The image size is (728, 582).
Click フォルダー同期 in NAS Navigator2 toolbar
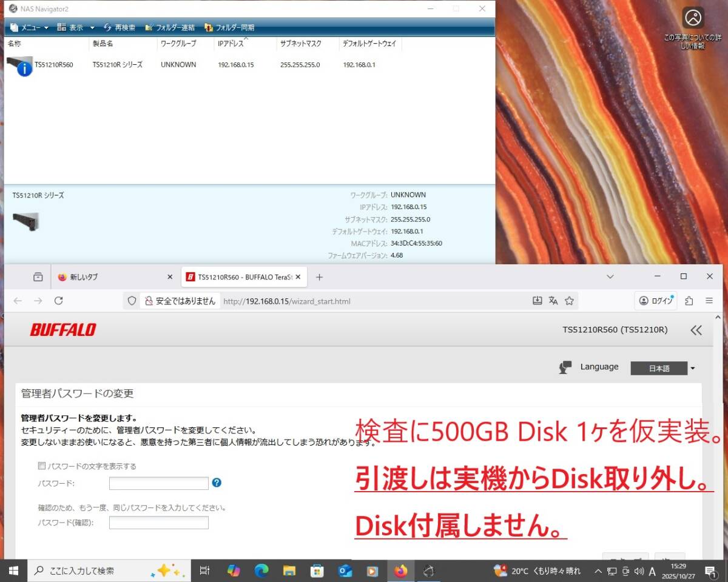(229, 27)
